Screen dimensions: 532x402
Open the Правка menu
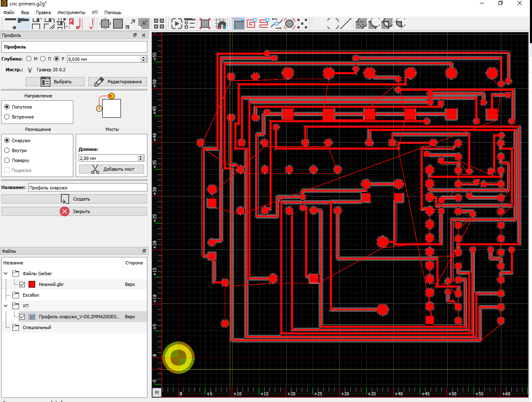[x=43, y=12]
